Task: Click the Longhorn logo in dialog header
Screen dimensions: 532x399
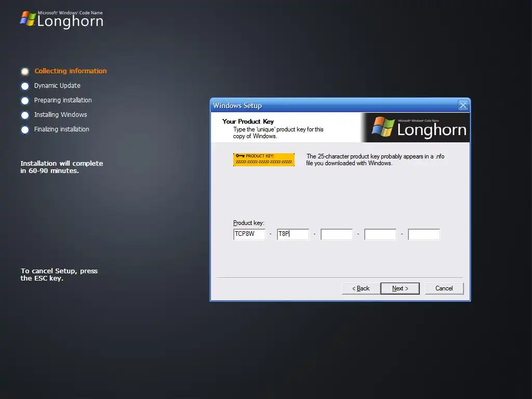Action: (419, 128)
